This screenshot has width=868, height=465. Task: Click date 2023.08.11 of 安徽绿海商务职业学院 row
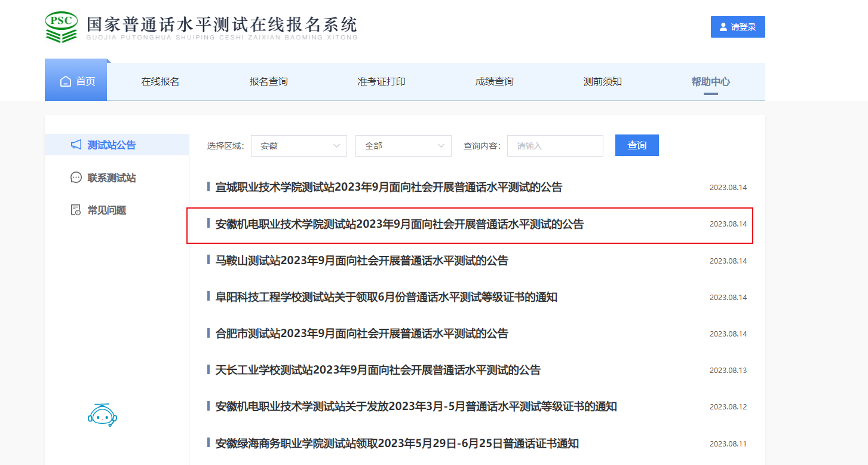[728, 444]
